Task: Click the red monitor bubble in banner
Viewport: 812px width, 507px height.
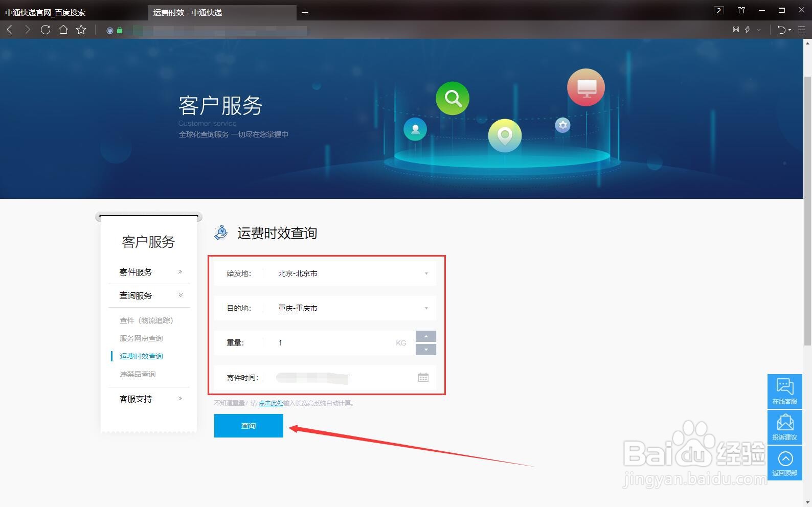Action: (x=586, y=87)
